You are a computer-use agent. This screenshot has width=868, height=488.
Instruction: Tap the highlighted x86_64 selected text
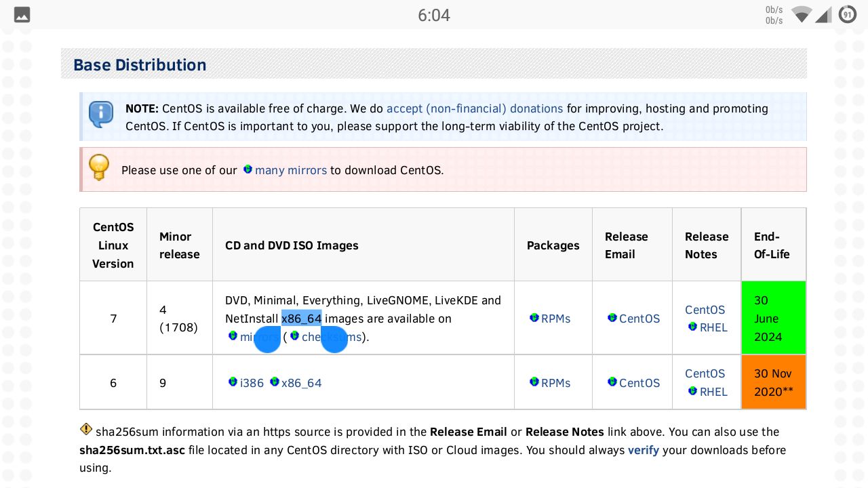(302, 319)
